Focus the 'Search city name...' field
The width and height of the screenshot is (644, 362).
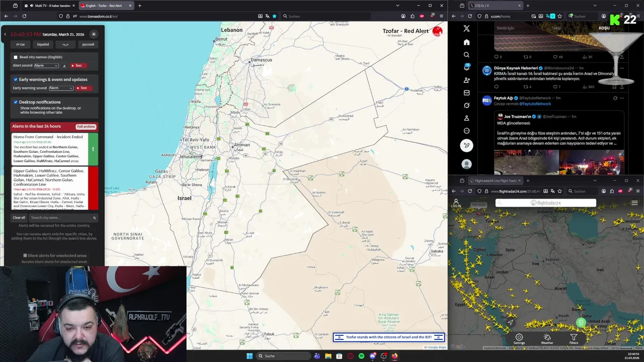[x=63, y=218]
